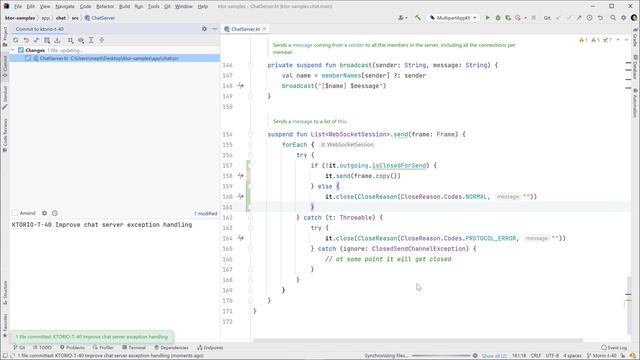Click the Rollback icon in Commit toolbar
640x360 pixels.
coord(26,40)
